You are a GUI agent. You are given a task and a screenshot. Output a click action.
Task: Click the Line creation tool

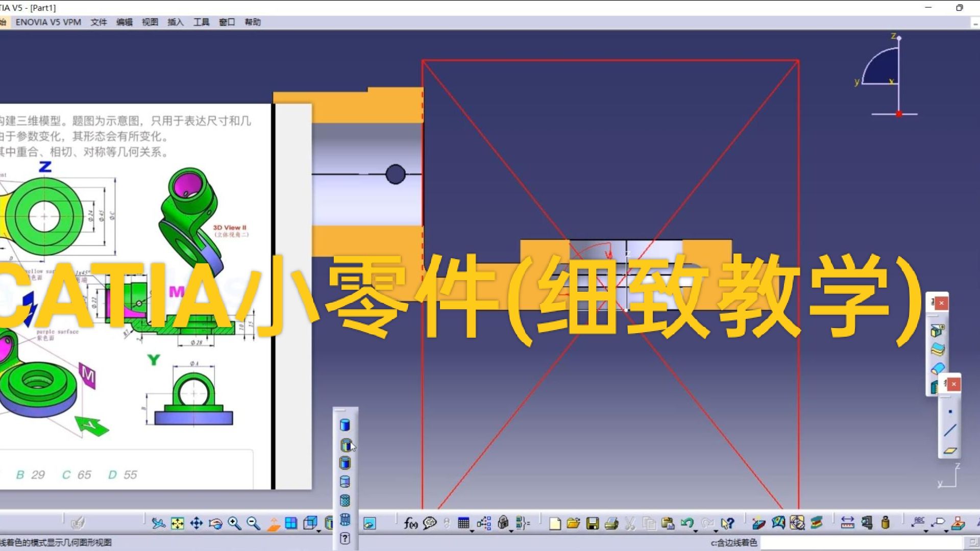point(950,431)
